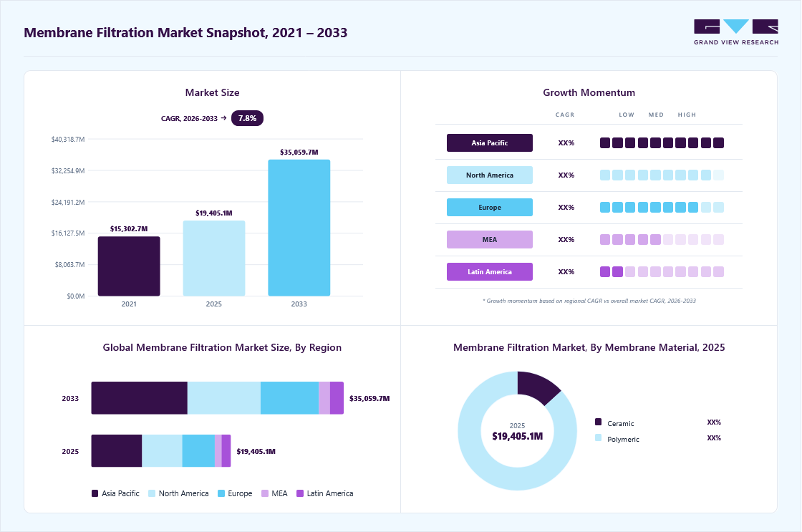Select the 2021 market size bar
This screenshot has height=532, width=802.
point(129,266)
